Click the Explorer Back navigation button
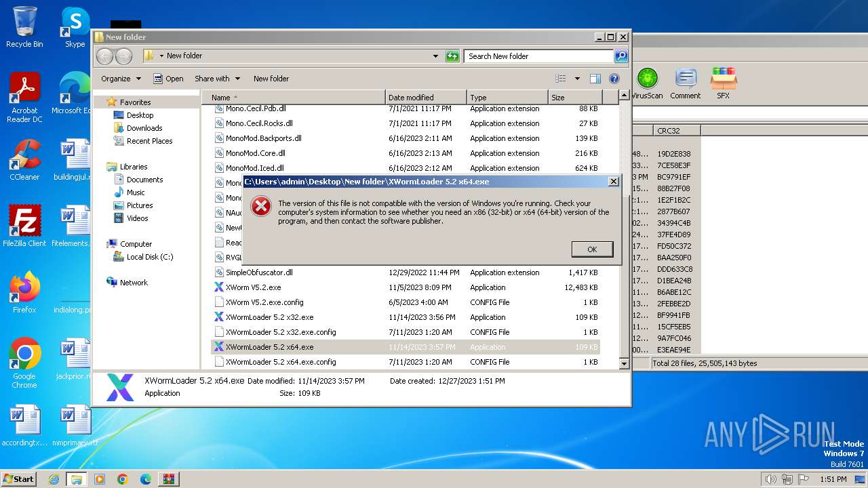The width and height of the screenshot is (868, 488). 105,56
